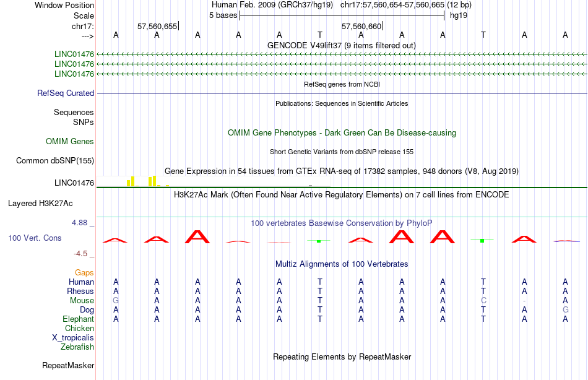The width and height of the screenshot is (588, 380).
Task: Click the RefSeq Curated track label
Action: [66, 93]
